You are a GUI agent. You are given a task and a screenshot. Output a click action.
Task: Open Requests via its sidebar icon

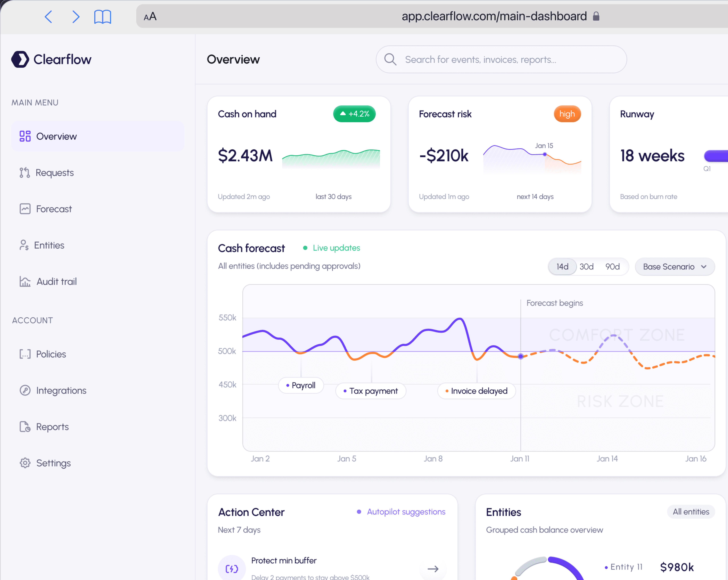pos(25,173)
